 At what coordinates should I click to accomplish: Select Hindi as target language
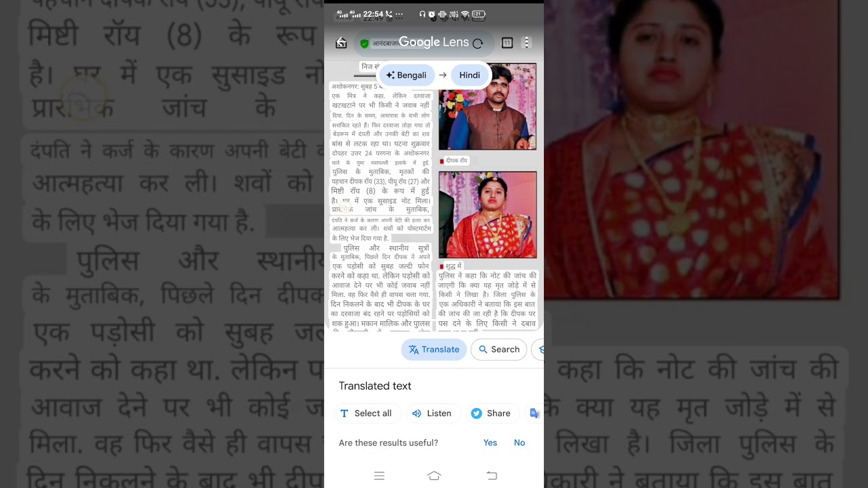(x=469, y=75)
